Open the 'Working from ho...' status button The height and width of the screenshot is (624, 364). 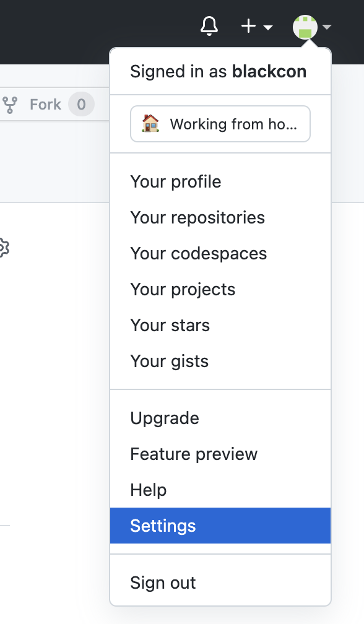(220, 124)
